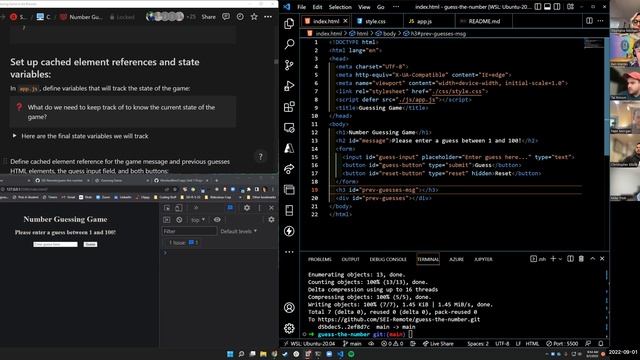The image size is (640, 360).
Task: Open the notes page more options ellipsis
Action: [x=268, y=17]
